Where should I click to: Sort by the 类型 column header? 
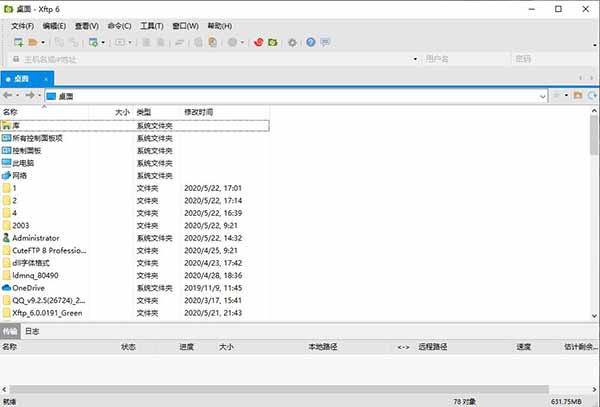[x=157, y=112]
